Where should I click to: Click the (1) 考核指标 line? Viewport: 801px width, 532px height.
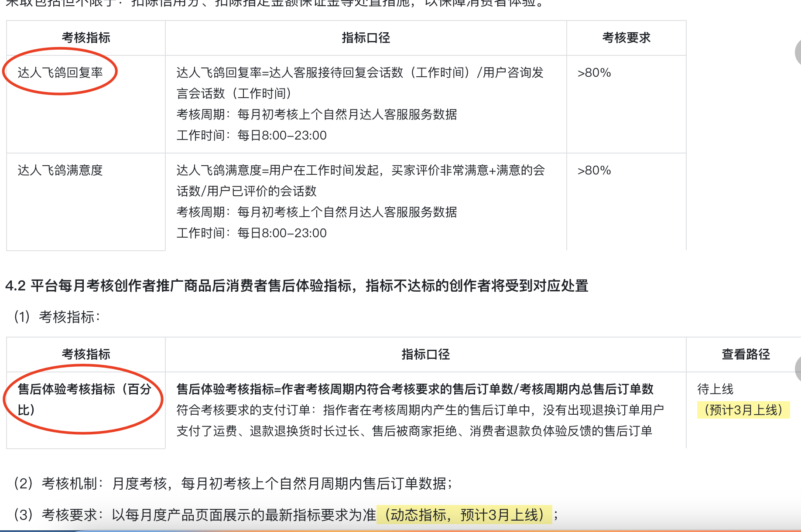click(x=58, y=317)
